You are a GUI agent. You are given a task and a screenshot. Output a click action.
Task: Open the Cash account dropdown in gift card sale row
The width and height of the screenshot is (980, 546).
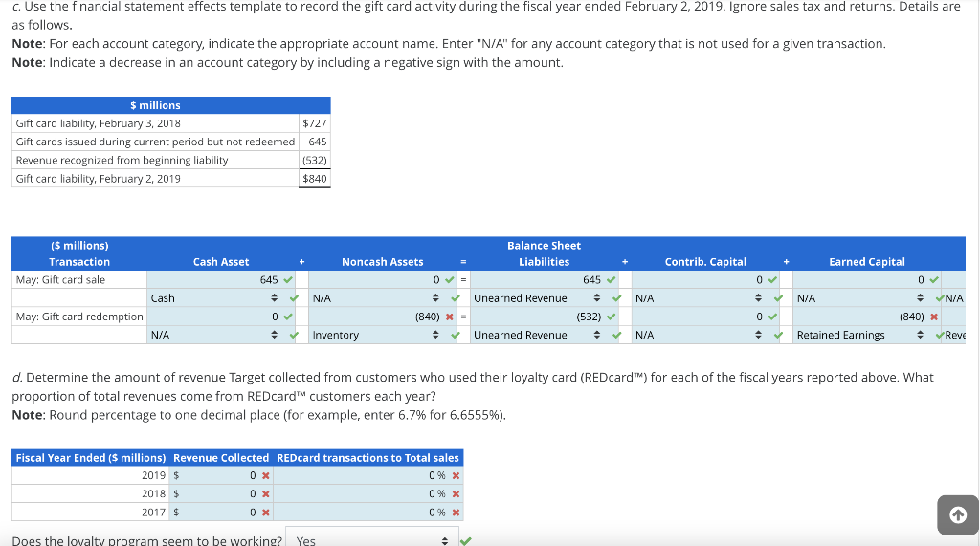(x=214, y=298)
